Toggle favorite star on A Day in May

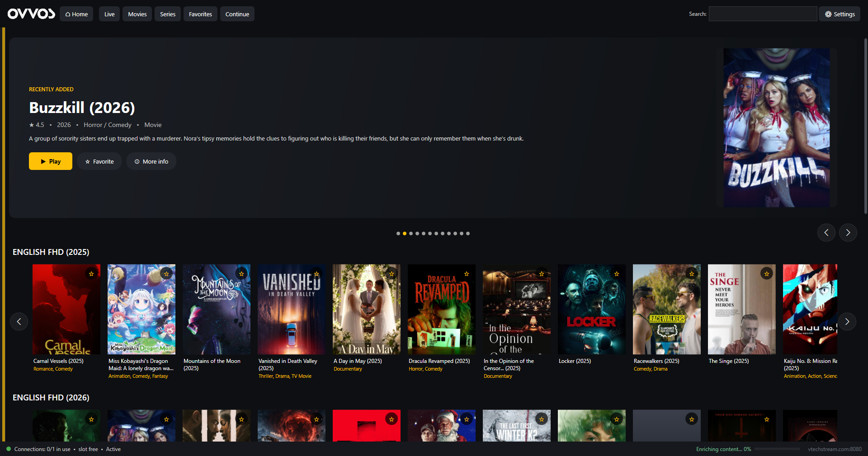(392, 274)
